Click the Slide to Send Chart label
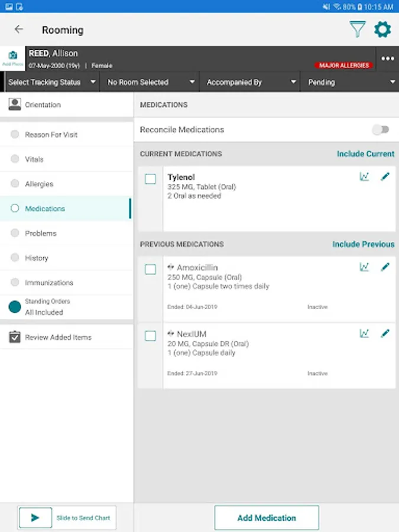The image size is (399, 532). coord(83,518)
